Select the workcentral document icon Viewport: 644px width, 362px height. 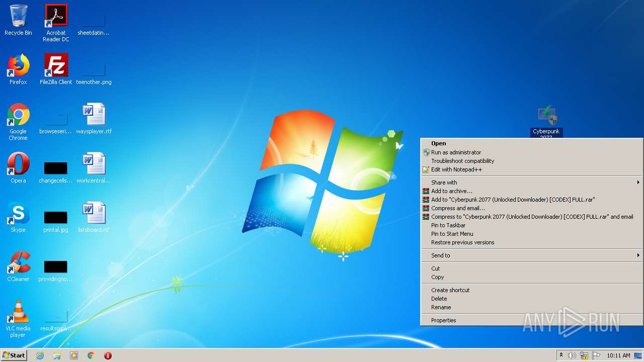tap(94, 168)
